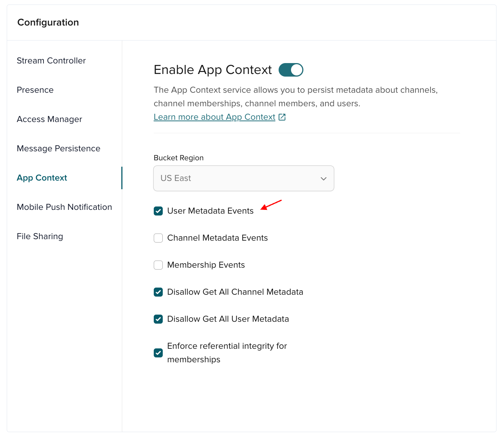Open Presence configuration settings
Image resolution: width=504 pixels, height=437 pixels.
(x=35, y=90)
